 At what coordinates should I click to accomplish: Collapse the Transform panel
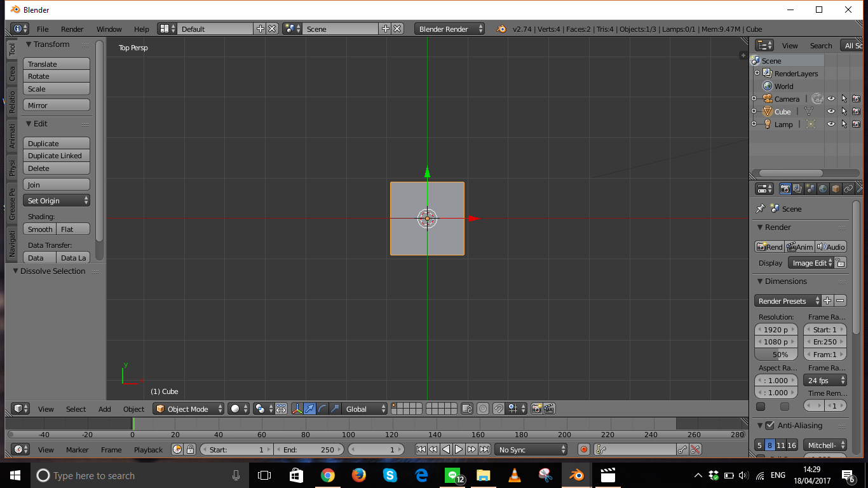coord(29,44)
